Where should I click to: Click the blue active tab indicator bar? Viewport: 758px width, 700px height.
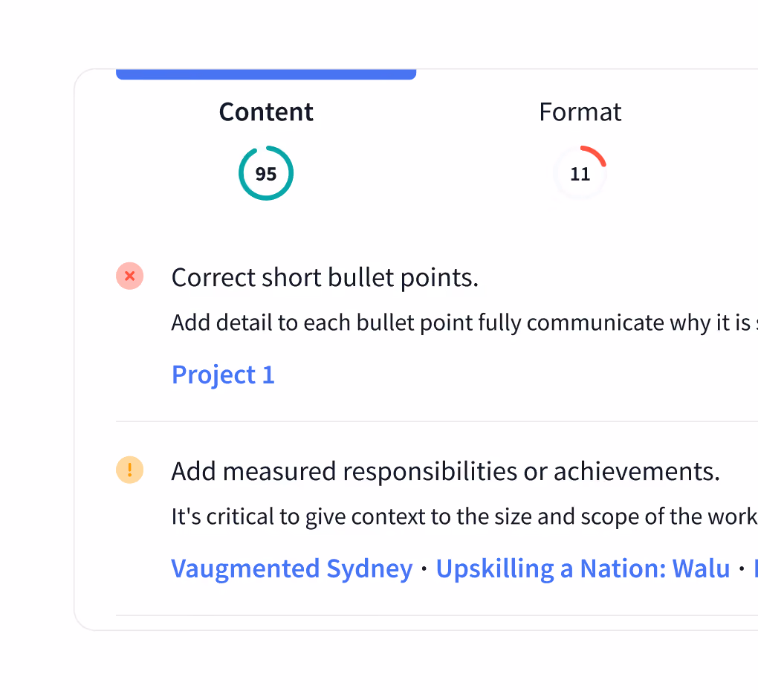coord(266,74)
